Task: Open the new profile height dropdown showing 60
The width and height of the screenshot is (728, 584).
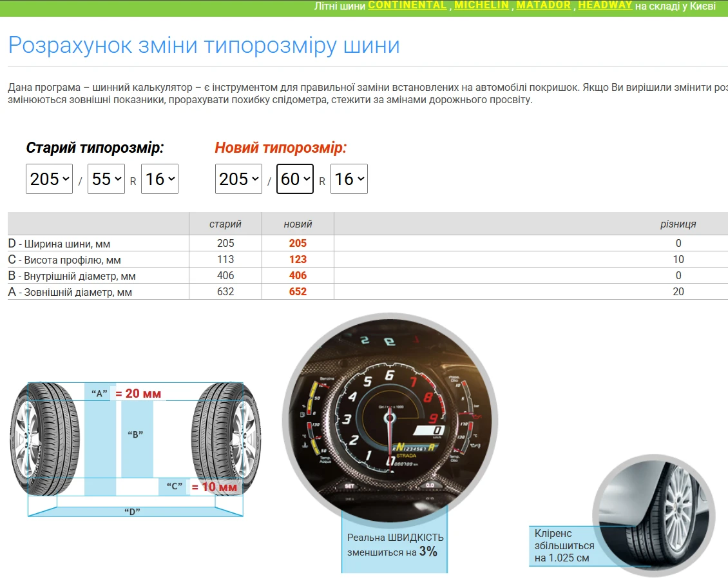Action: point(294,179)
